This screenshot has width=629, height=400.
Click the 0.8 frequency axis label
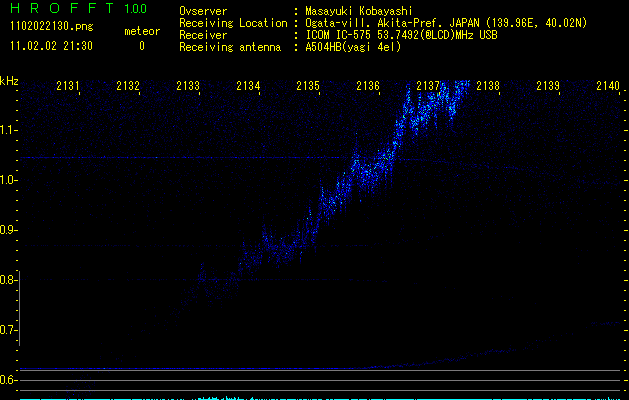(8, 280)
